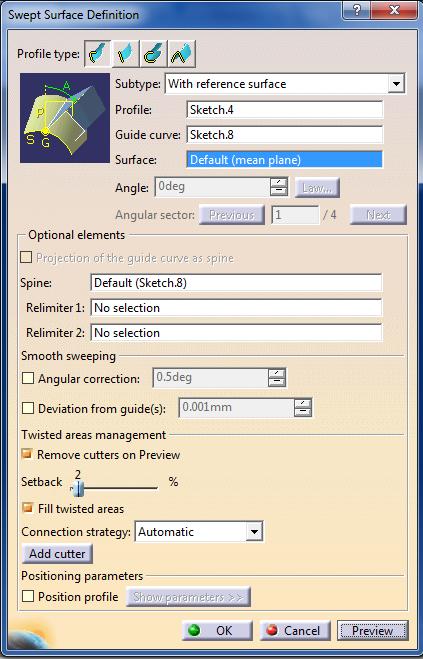Click the Show parameters >> button
This screenshot has height=659, width=423.
click(x=188, y=597)
